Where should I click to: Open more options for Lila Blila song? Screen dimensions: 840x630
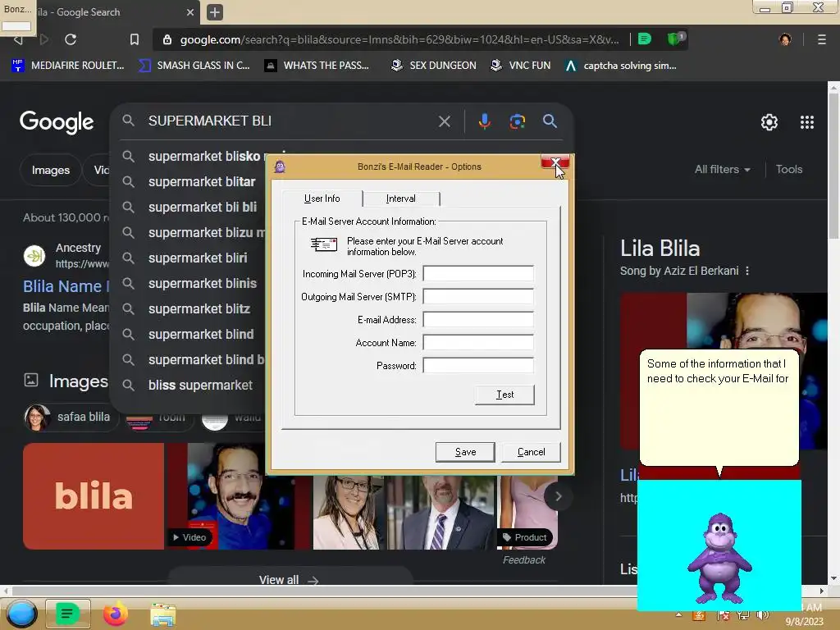coord(746,271)
